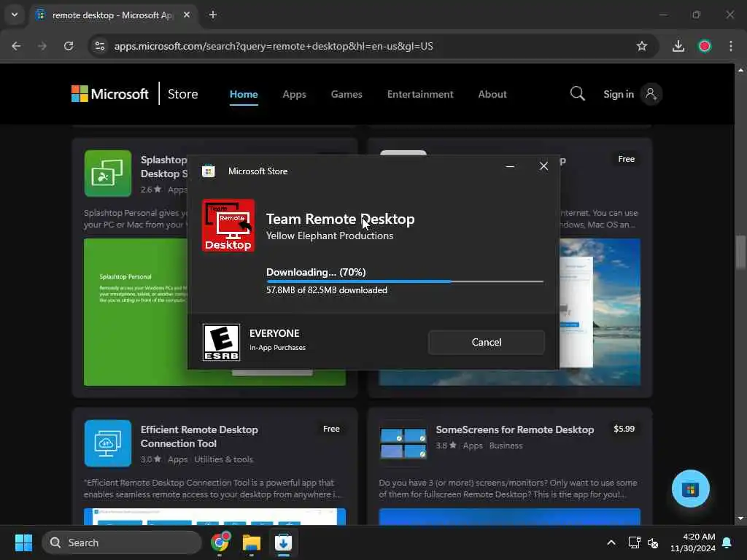This screenshot has width=747, height=560.
Task: Open the clock and date panel
Action: [693, 542]
